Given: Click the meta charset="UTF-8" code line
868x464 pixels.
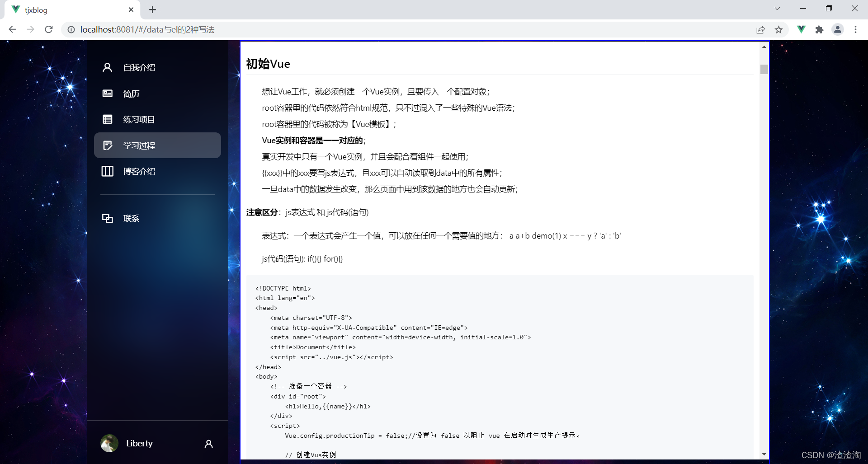Looking at the screenshot, I should coord(311,318).
